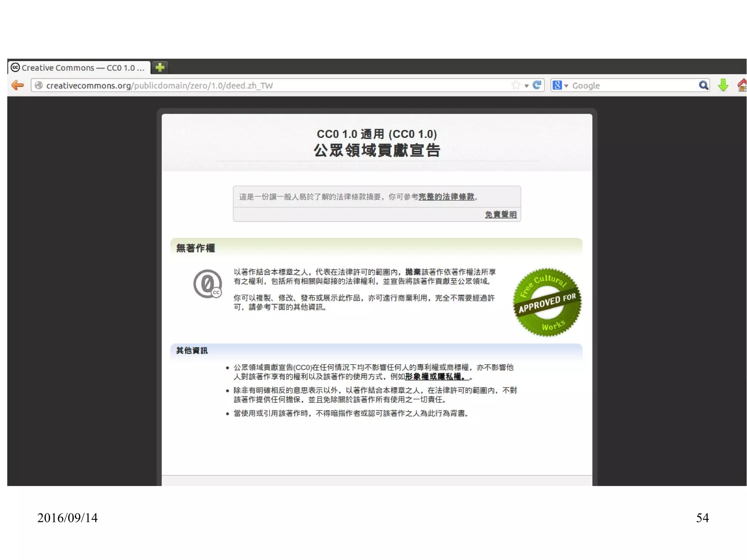Image resolution: width=747 pixels, height=560 pixels.
Task: Go to the home page icon
Action: point(742,85)
